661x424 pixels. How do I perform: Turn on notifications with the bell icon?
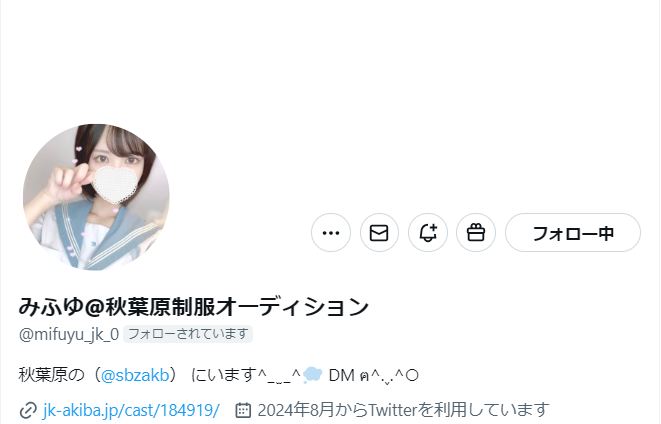[427, 233]
